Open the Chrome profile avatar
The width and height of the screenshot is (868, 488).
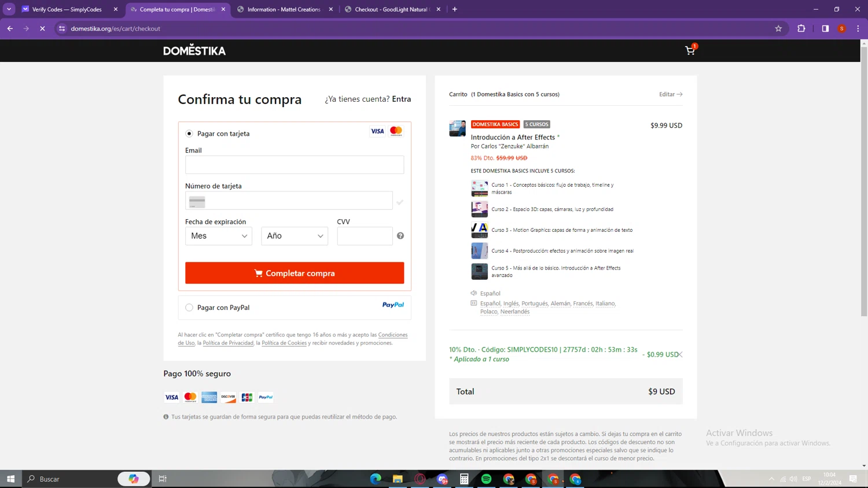(842, 28)
